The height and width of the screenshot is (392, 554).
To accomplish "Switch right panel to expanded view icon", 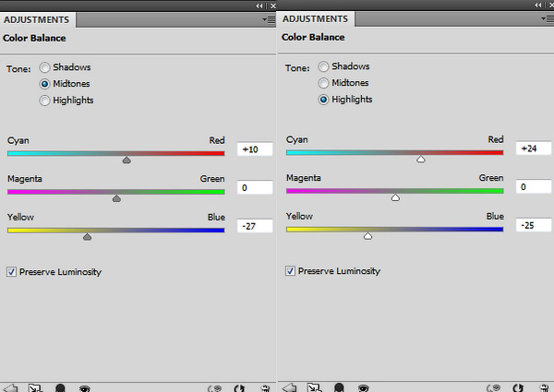I will pyautogui.click(x=314, y=387).
